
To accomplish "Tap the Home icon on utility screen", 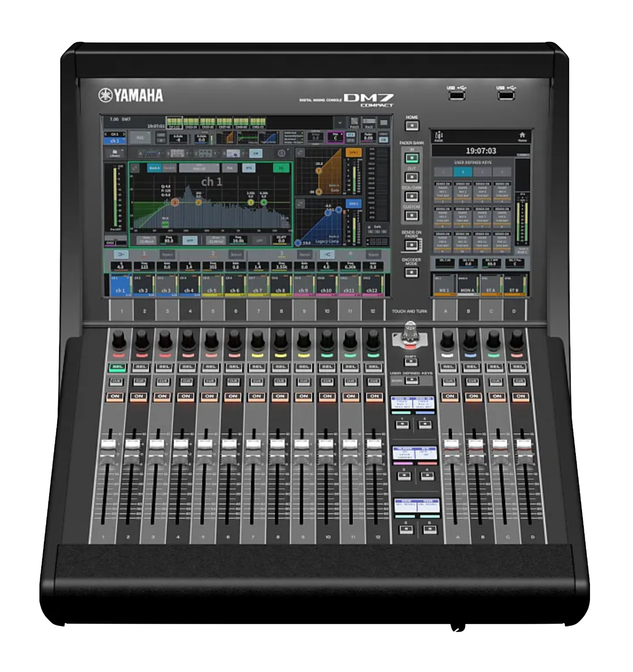I will coord(522,137).
